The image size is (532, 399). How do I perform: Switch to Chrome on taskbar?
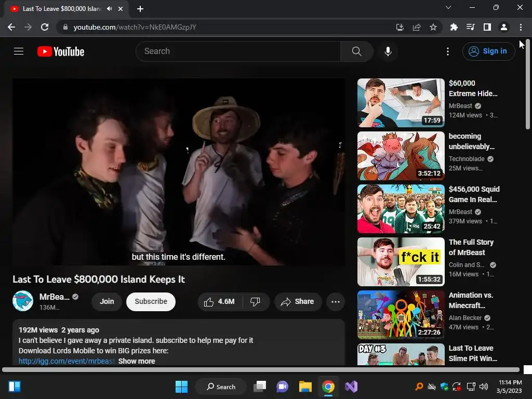[x=328, y=387]
